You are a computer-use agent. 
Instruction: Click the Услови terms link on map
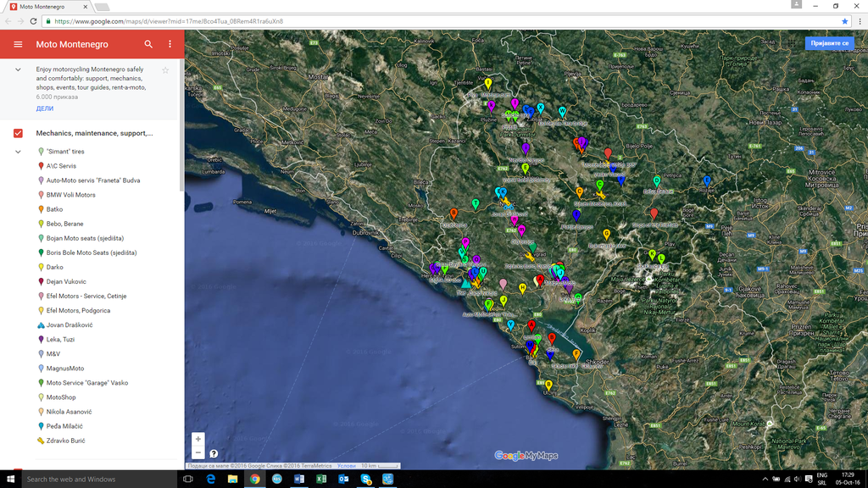(346, 466)
